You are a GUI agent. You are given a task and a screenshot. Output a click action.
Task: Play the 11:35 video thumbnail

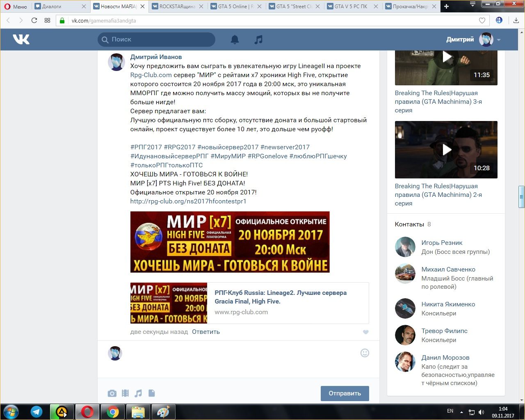pos(446,68)
